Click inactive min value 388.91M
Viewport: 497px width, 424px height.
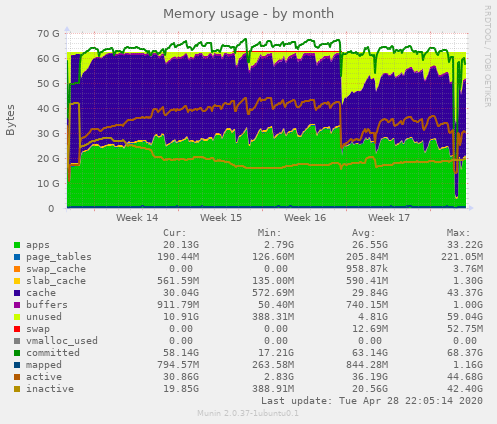click(273, 389)
